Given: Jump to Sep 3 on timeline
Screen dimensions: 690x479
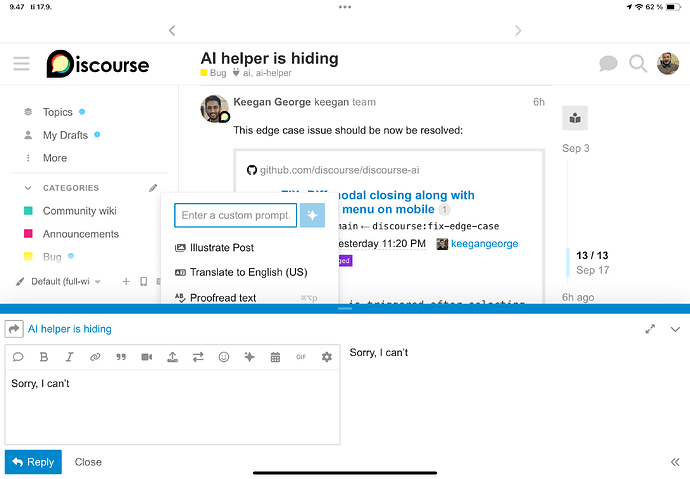Looking at the screenshot, I should [576, 148].
